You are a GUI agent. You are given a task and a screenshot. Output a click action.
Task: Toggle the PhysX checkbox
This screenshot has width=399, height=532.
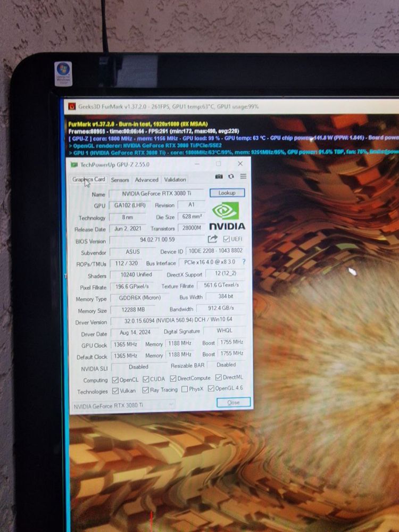(185, 389)
